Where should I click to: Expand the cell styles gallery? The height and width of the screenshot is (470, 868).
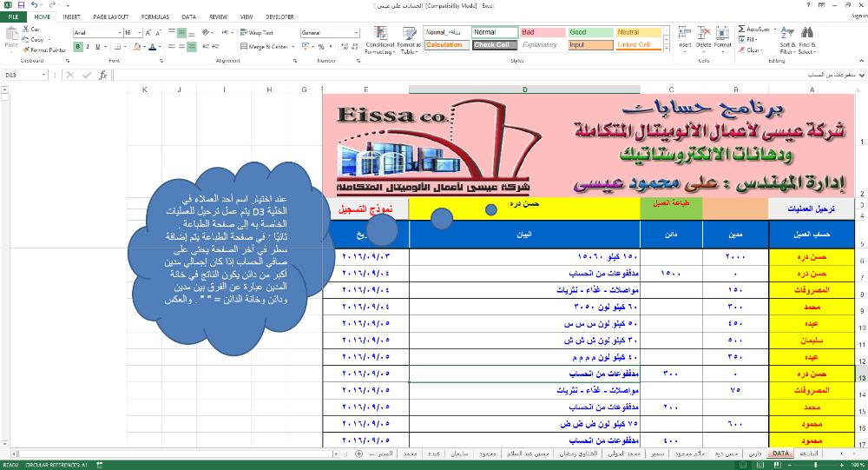tap(667, 49)
